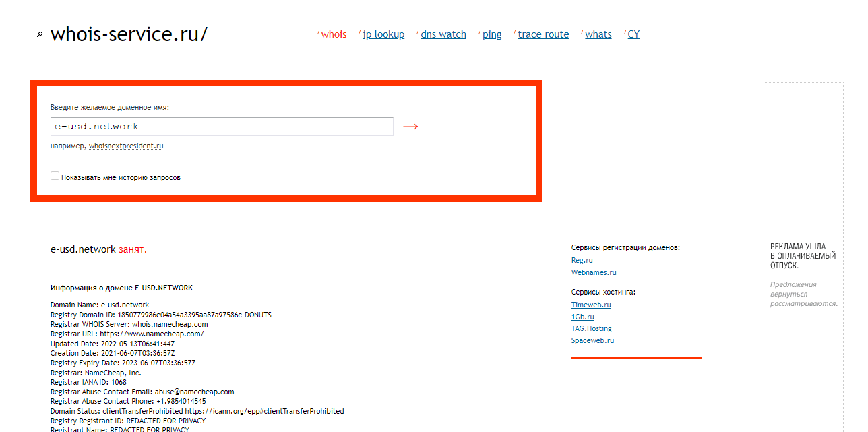Viewport: 868px width, 432px height.
Task: Open the Spaceweb.ru hosting link
Action: (592, 340)
